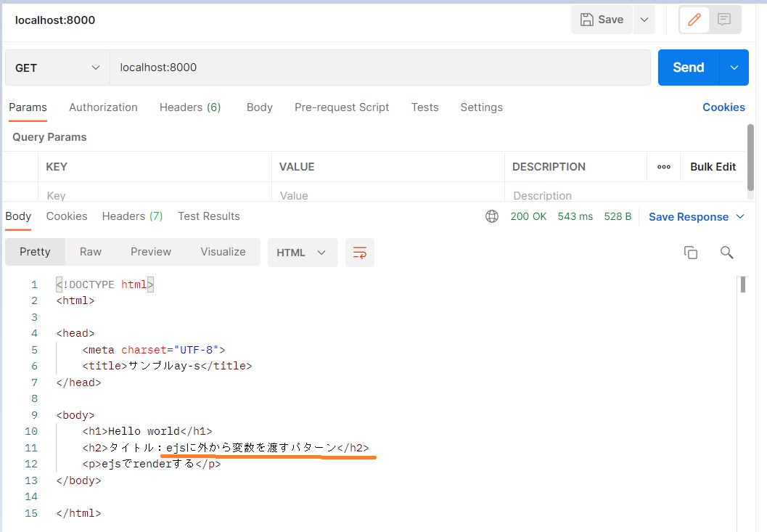The image size is (767, 532).
Task: Open the Settings tab
Action: click(481, 107)
